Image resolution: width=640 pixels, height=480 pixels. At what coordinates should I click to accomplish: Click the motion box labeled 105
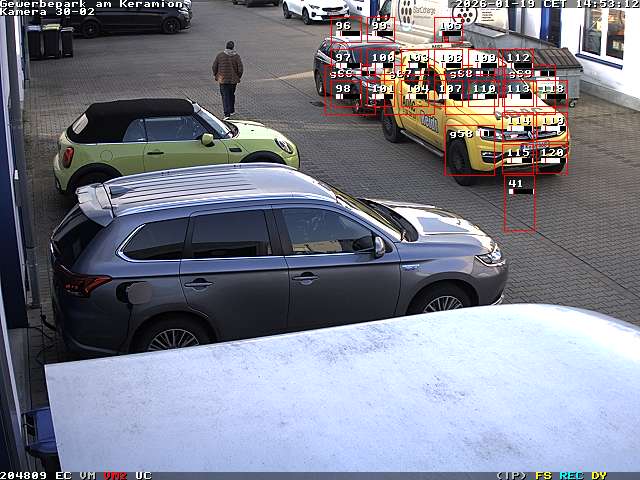[451, 27]
